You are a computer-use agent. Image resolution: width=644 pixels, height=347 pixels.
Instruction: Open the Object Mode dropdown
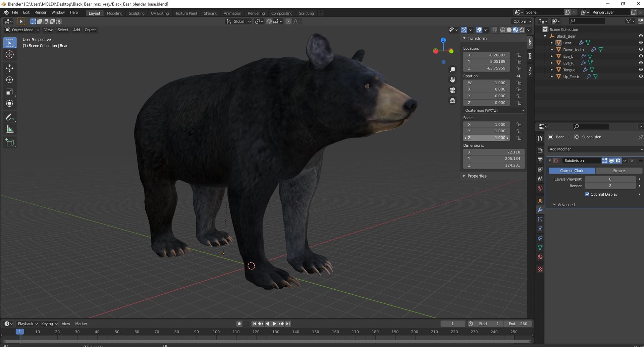tap(22, 30)
